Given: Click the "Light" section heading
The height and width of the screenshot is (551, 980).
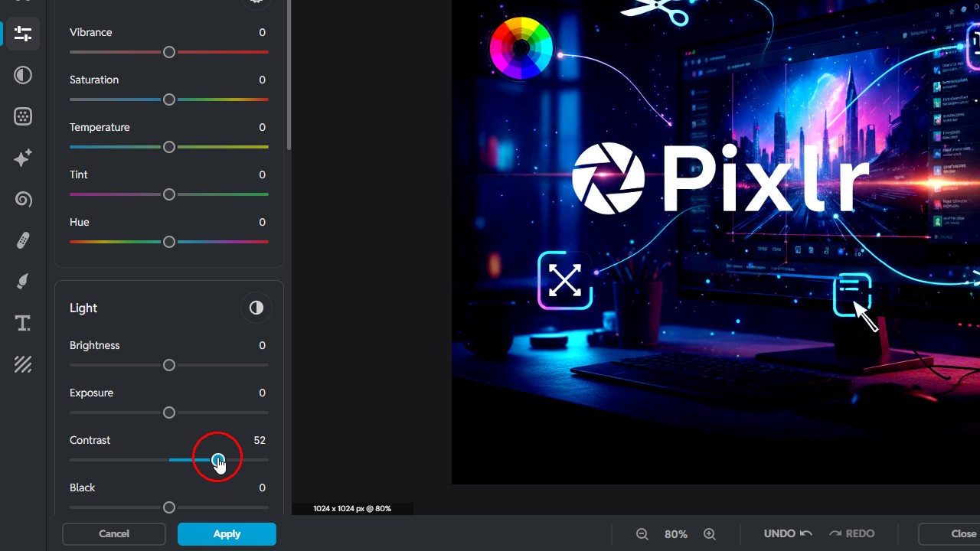Looking at the screenshot, I should point(83,308).
